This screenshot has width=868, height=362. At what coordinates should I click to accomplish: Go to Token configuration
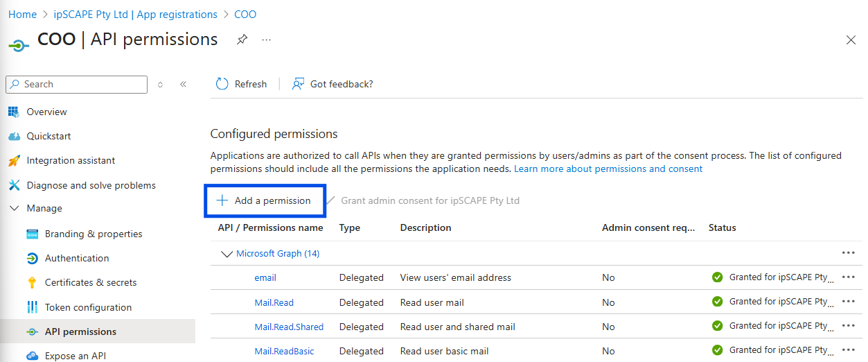88,307
